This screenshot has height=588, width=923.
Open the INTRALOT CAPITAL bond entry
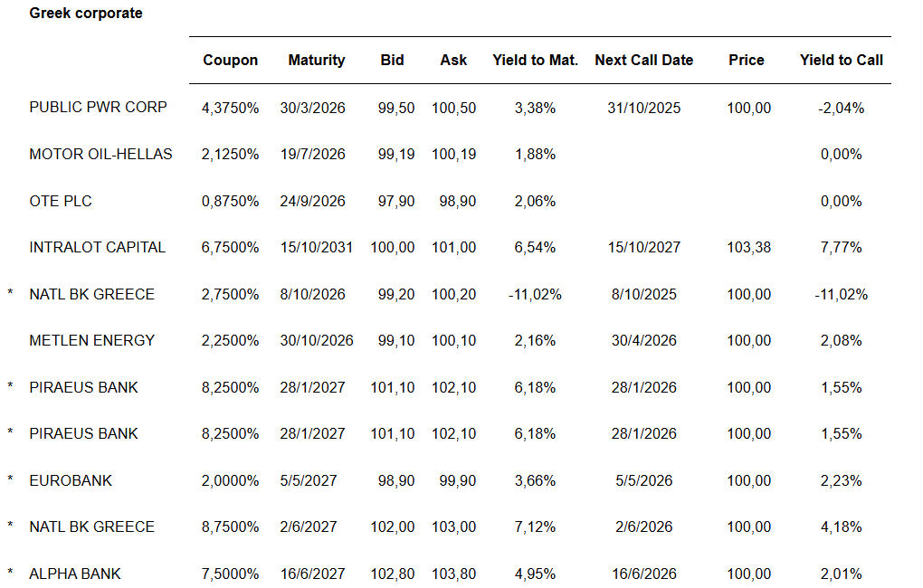(97, 248)
